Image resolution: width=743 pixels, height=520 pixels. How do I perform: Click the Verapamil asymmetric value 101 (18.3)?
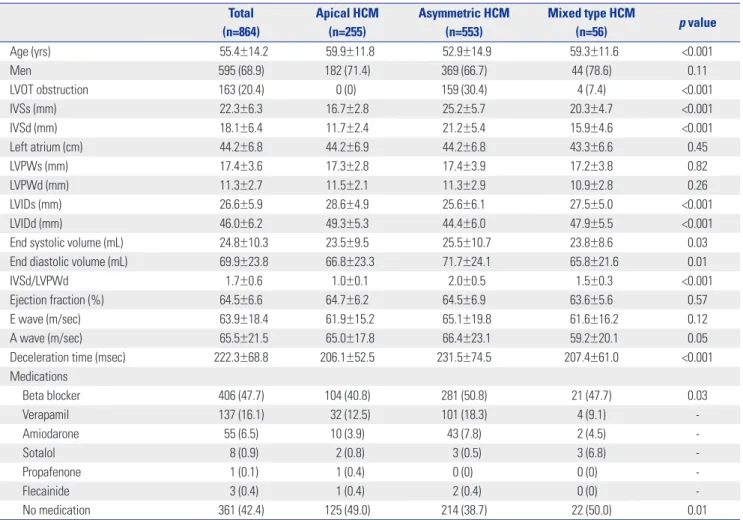click(x=463, y=415)
